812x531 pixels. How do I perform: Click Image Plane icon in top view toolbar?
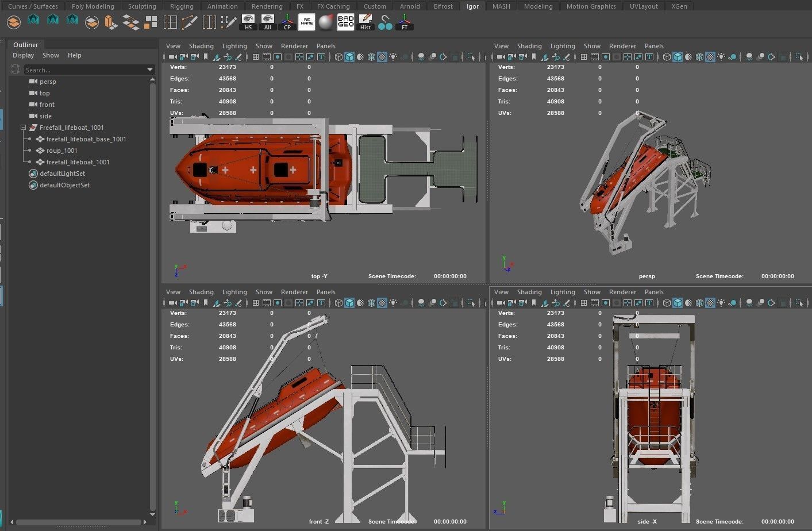pyautogui.click(x=217, y=57)
